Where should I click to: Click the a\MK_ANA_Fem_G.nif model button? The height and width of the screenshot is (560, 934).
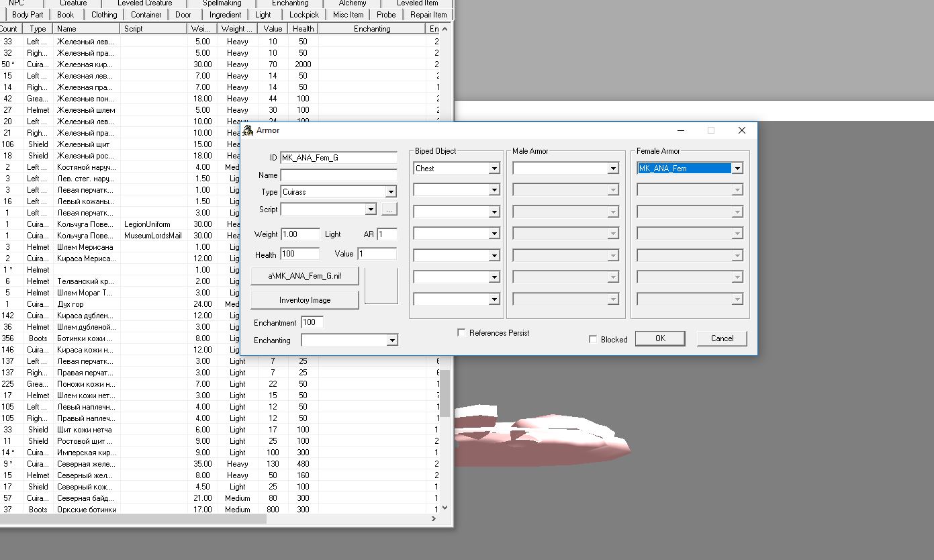tap(305, 276)
